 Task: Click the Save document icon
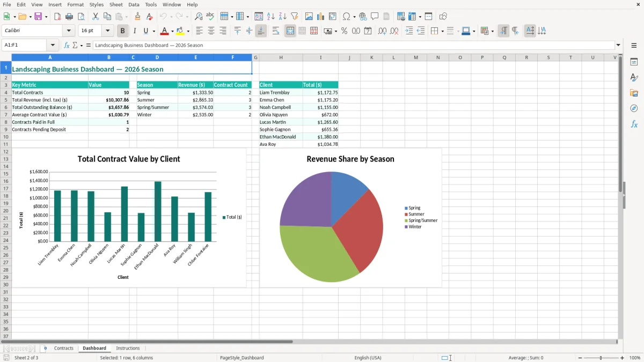[38, 17]
